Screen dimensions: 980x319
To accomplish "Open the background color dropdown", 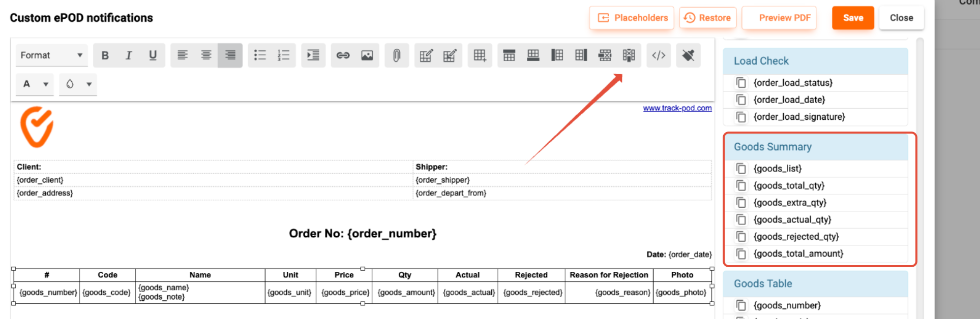I will (x=78, y=84).
